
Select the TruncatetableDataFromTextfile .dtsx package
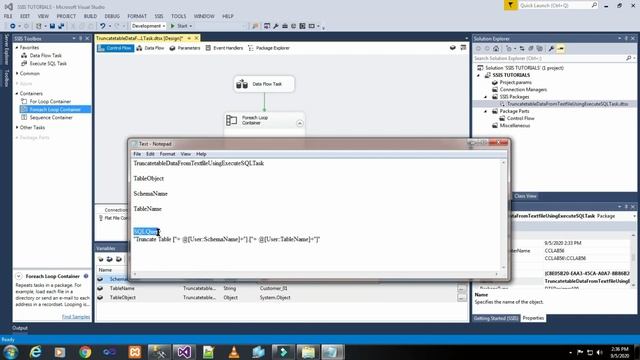coord(567,104)
